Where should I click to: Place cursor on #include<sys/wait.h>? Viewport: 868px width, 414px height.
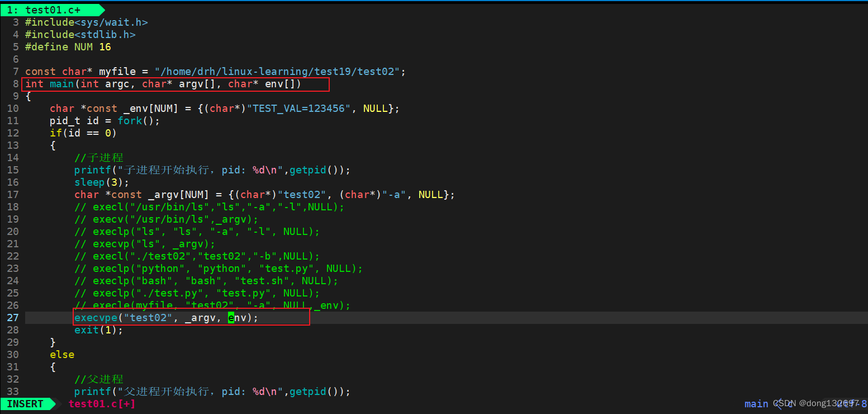86,22
